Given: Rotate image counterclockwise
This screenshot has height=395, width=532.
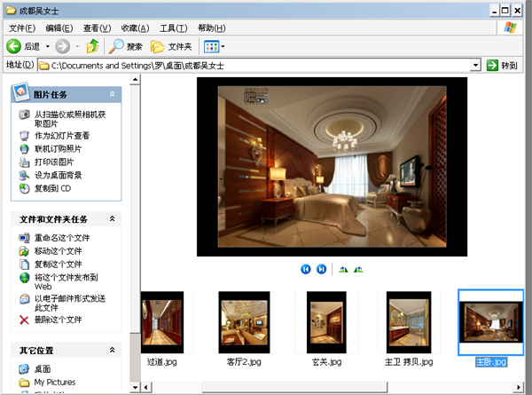Looking at the screenshot, I should [x=358, y=270].
